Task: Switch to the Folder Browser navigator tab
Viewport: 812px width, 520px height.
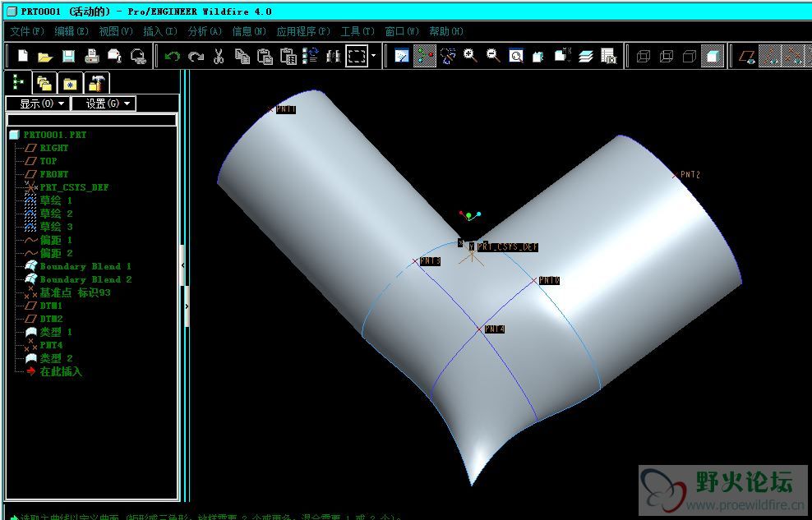Action: click(x=44, y=83)
